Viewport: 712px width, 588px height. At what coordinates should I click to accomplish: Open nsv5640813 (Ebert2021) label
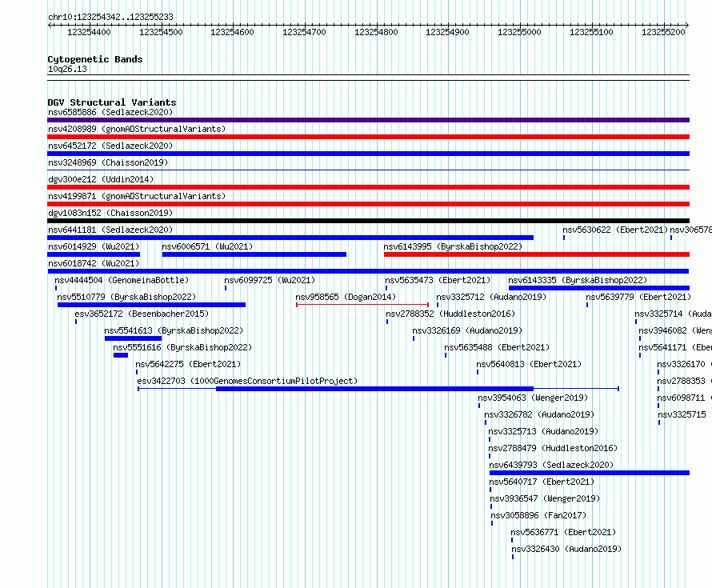click(x=529, y=364)
